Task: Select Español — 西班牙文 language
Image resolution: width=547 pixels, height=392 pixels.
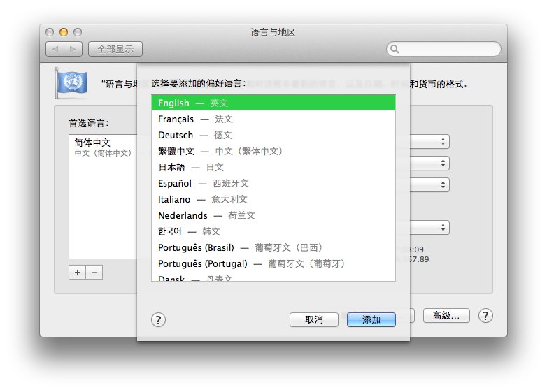Action: (273, 183)
